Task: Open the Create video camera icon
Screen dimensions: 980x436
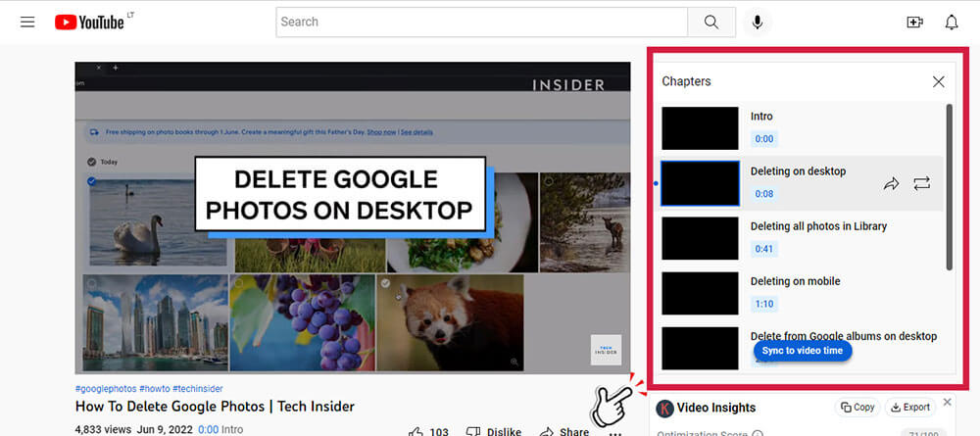Action: pos(914,23)
